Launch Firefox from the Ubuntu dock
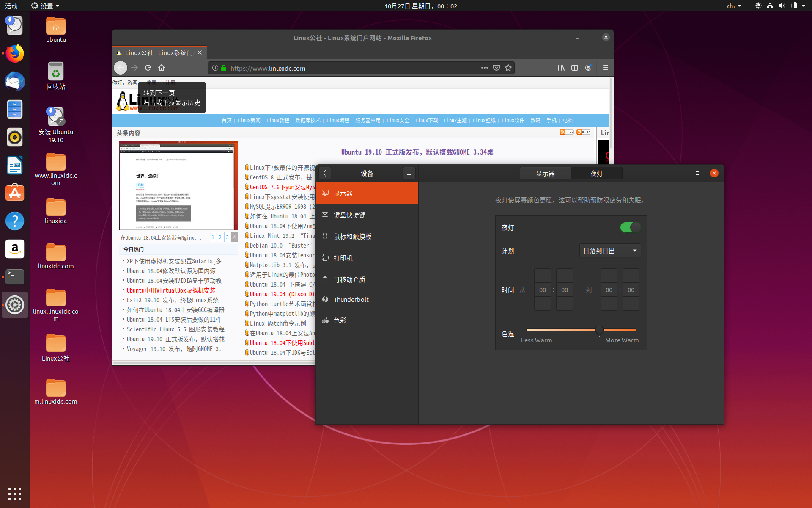This screenshot has width=812, height=508. tap(15, 53)
